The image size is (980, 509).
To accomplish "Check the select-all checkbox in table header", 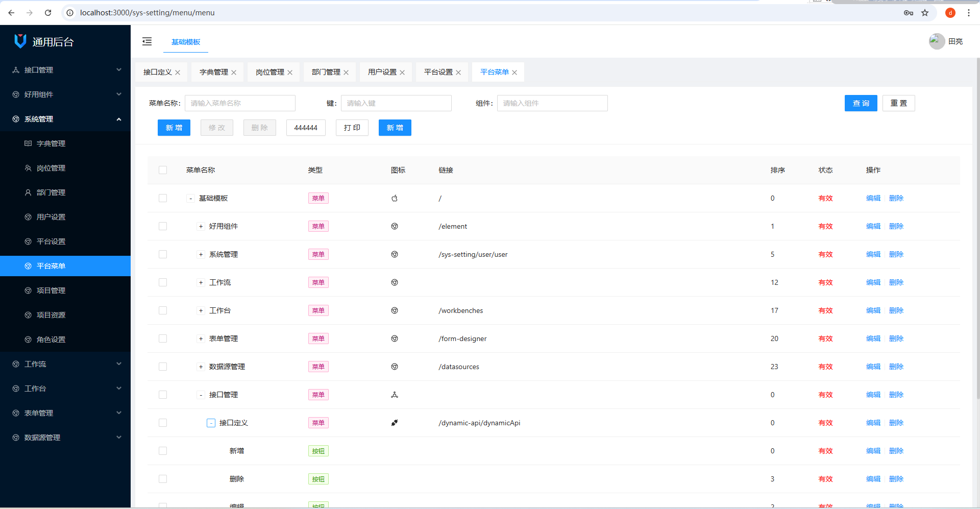I will click(163, 170).
